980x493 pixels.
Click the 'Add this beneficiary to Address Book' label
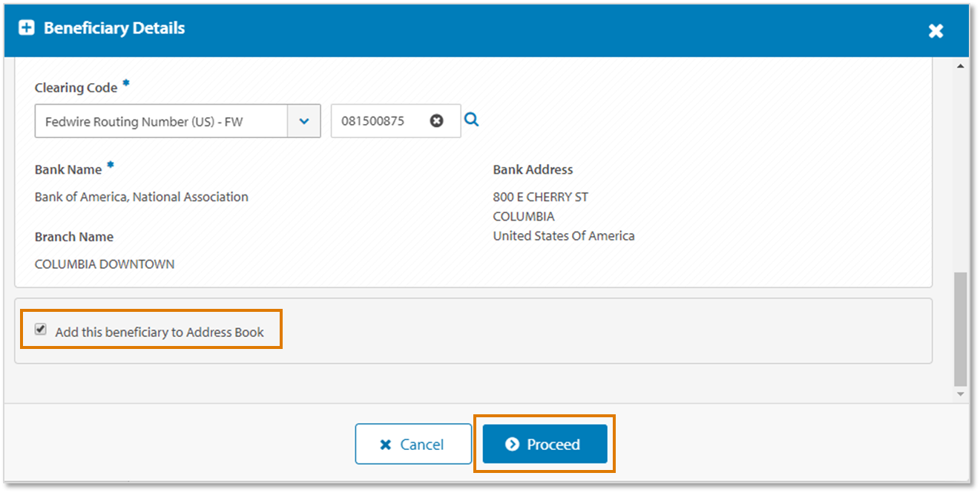(160, 332)
